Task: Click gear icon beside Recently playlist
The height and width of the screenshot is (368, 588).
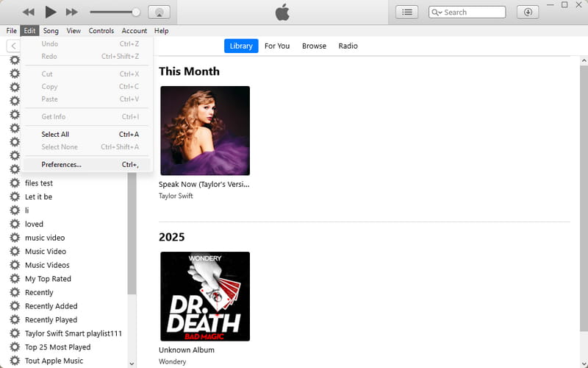Action: 15,292
